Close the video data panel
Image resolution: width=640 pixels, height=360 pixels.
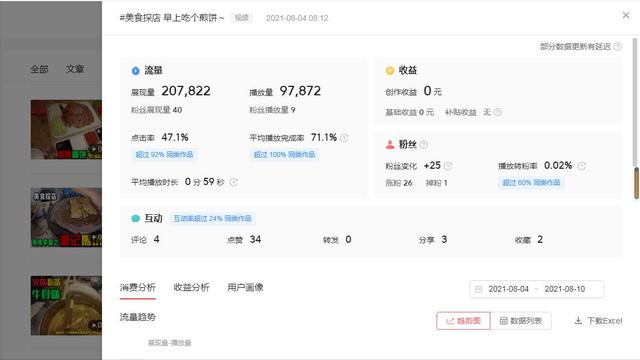[x=626, y=15]
